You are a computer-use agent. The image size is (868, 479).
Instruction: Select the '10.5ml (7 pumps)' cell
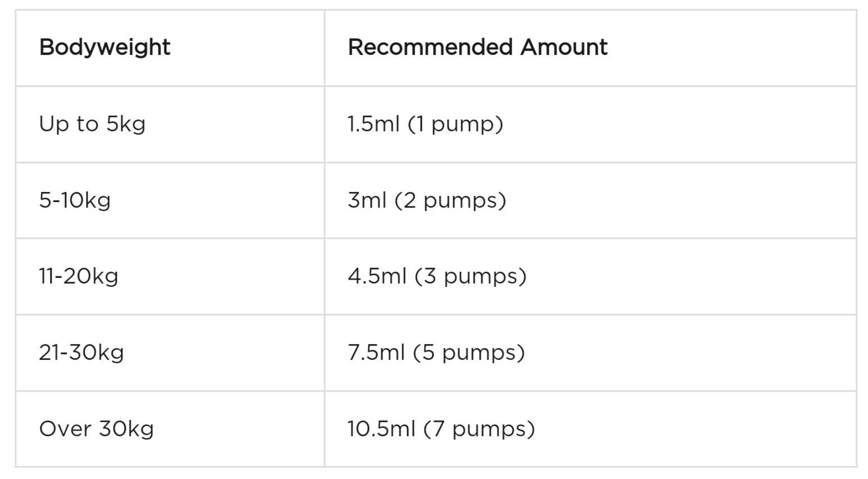click(440, 429)
